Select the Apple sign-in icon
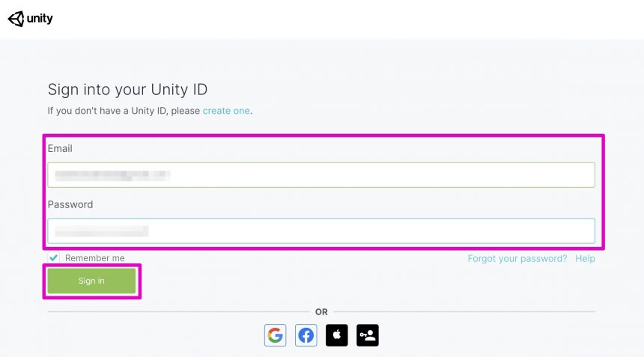 [337, 335]
